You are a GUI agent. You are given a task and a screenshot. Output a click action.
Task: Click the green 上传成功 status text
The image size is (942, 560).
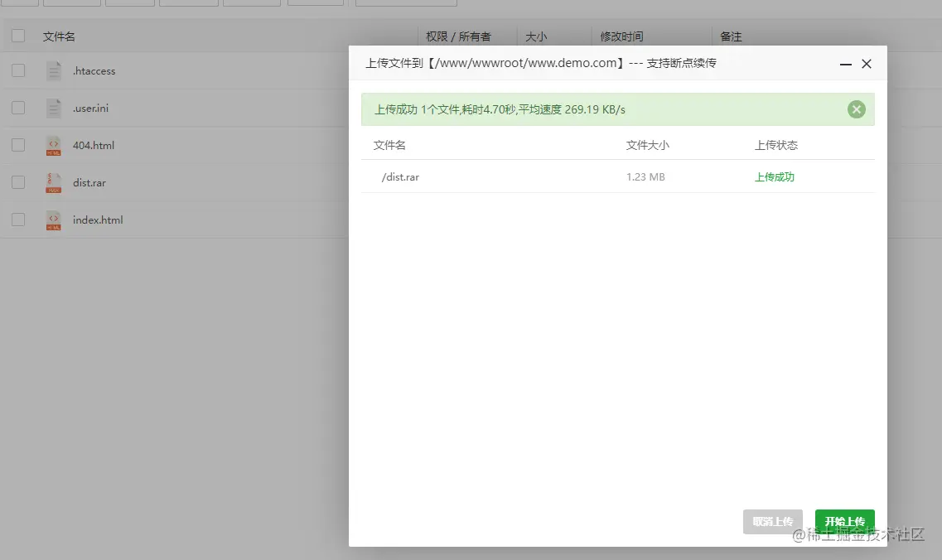pyautogui.click(x=775, y=176)
